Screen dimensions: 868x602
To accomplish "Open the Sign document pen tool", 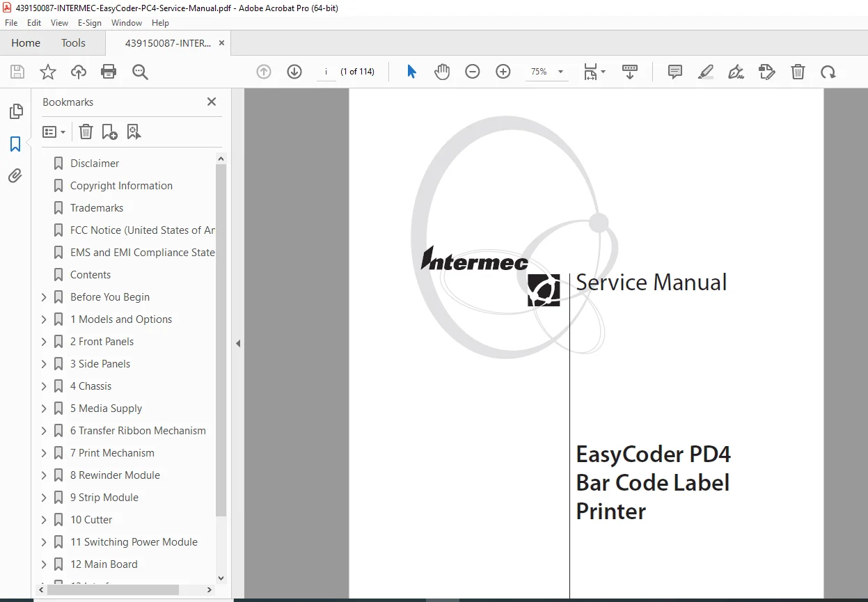I will click(x=736, y=72).
